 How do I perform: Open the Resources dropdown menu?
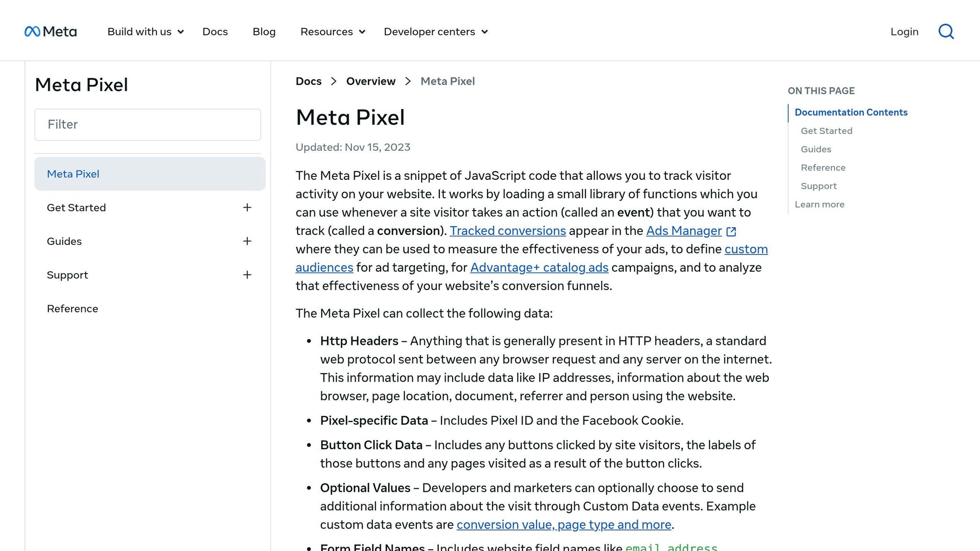pyautogui.click(x=333, y=32)
